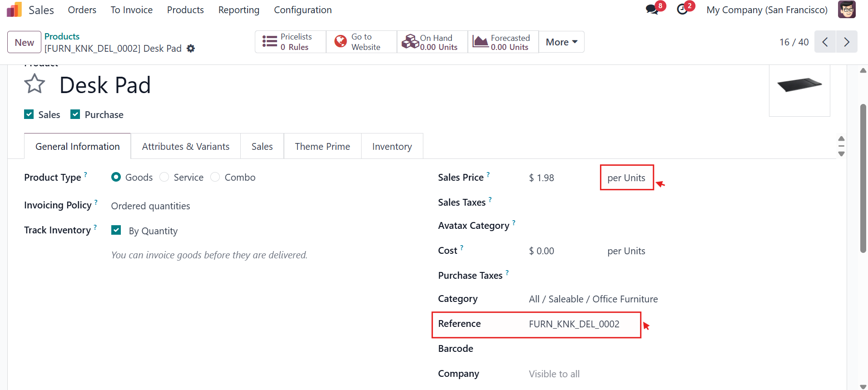Click the Cost per Units text
This screenshot has width=868, height=390.
(626, 251)
